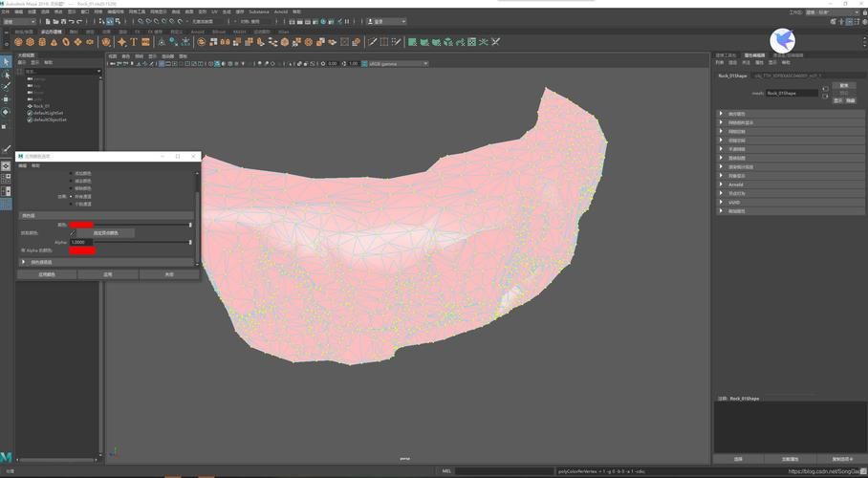Screen dimensions: 868x478
Task: Create a polygon cylinder from the shelf
Action: coord(42,42)
